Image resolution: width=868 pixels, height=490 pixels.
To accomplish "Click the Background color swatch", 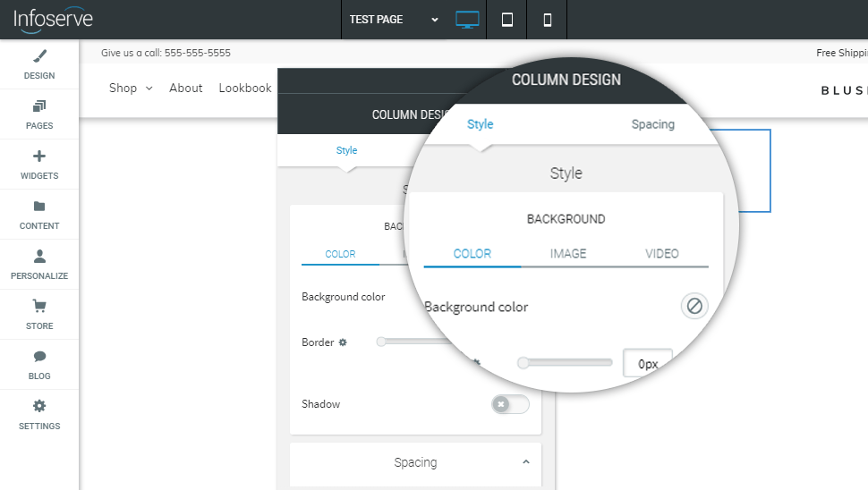I will (694, 307).
